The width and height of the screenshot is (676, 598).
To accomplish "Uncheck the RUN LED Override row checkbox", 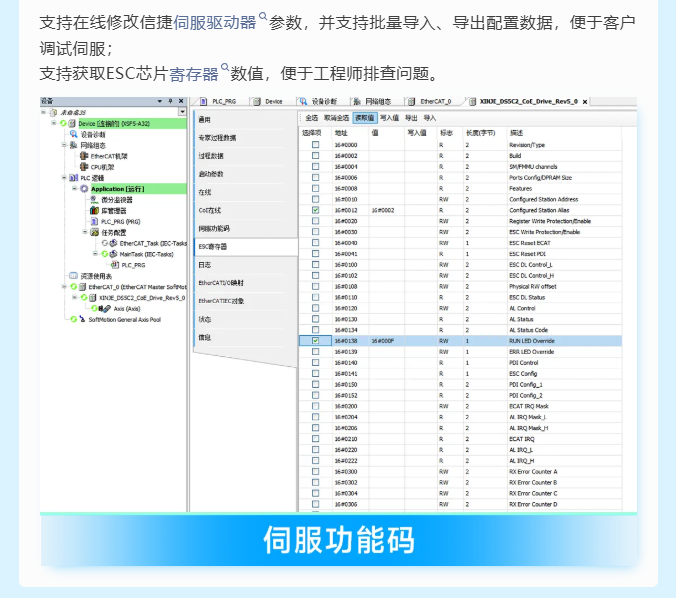I will [316, 341].
